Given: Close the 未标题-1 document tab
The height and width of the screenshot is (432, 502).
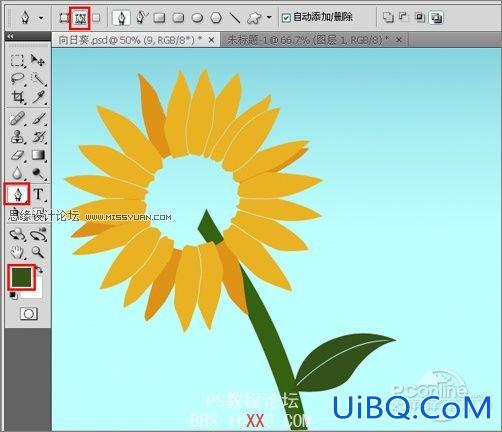Looking at the screenshot, I should tap(399, 40).
